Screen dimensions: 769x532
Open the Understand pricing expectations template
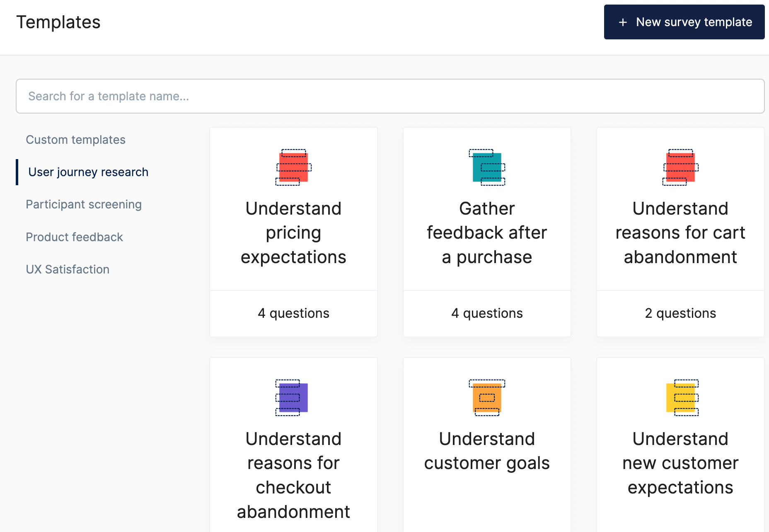point(293,233)
